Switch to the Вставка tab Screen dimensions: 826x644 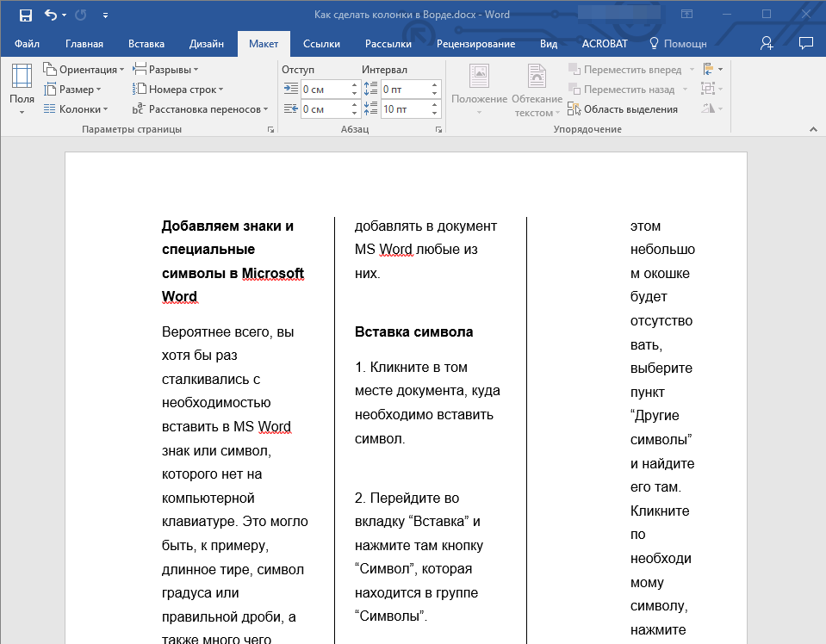[x=146, y=44]
